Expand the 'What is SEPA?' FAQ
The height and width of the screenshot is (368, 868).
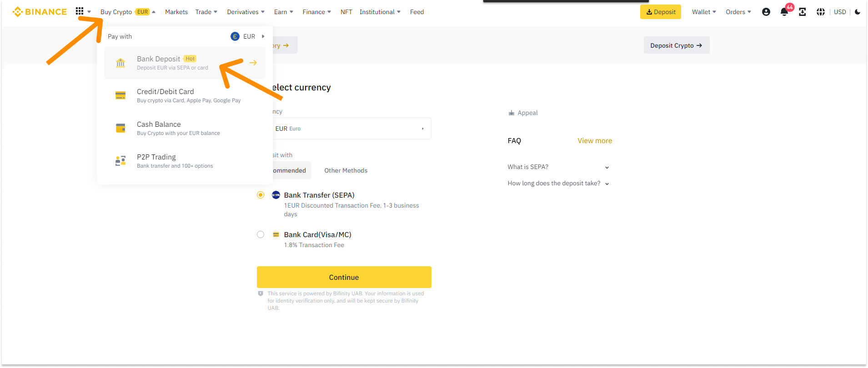point(558,167)
